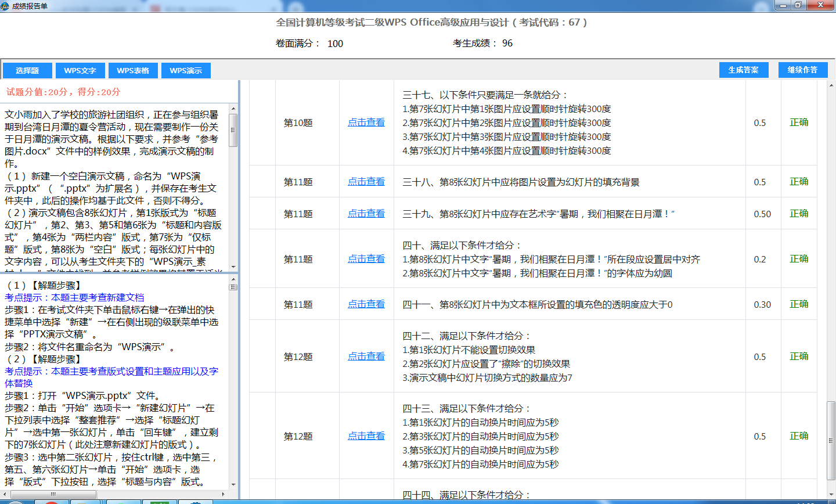Click 正确 result for item 四十三
The image size is (836, 504).
coord(799,436)
